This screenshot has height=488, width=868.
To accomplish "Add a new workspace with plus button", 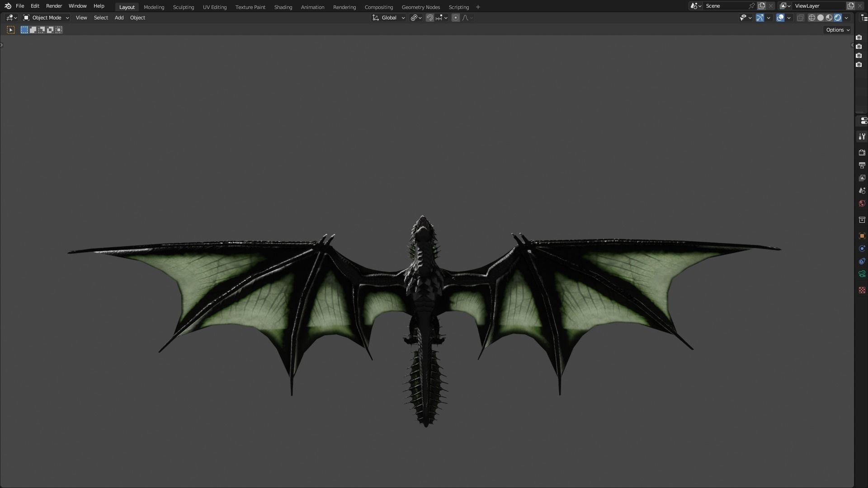I will [478, 7].
